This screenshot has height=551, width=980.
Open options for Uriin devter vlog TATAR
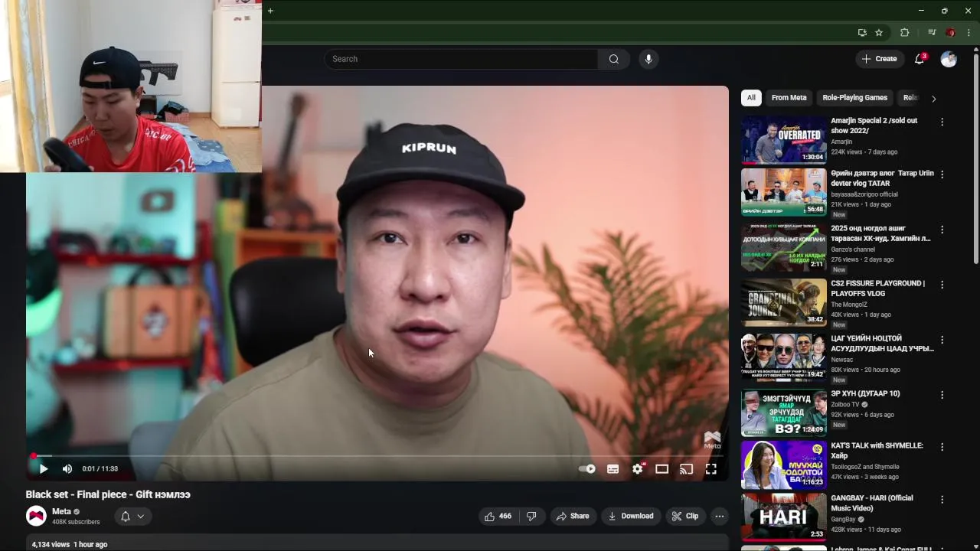(942, 174)
